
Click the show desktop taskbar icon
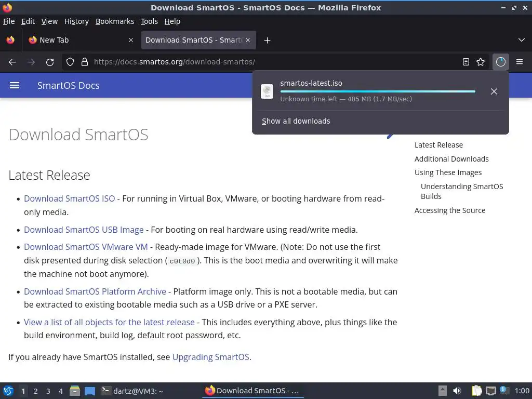point(90,391)
